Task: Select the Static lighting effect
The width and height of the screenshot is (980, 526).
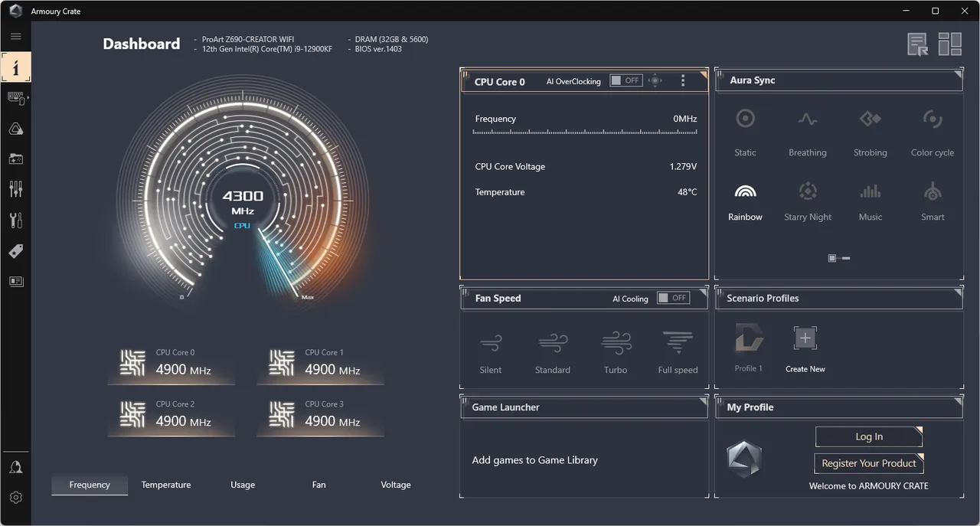Action: [x=745, y=132]
